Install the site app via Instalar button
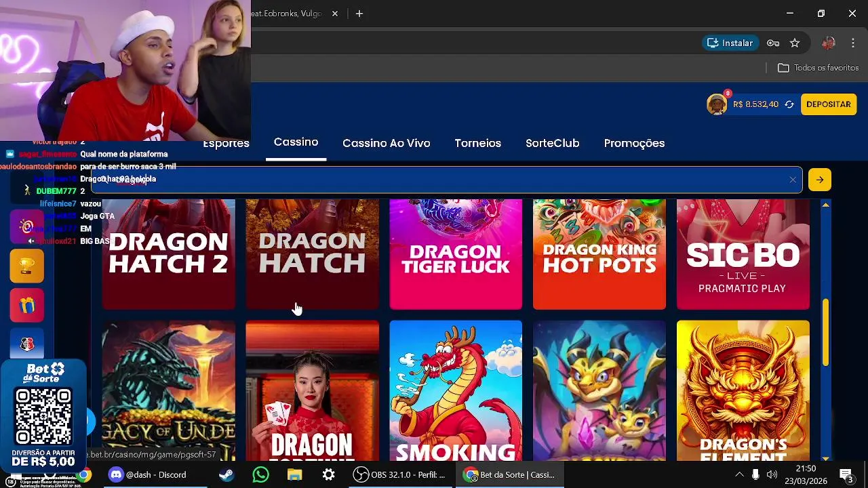 (x=730, y=43)
